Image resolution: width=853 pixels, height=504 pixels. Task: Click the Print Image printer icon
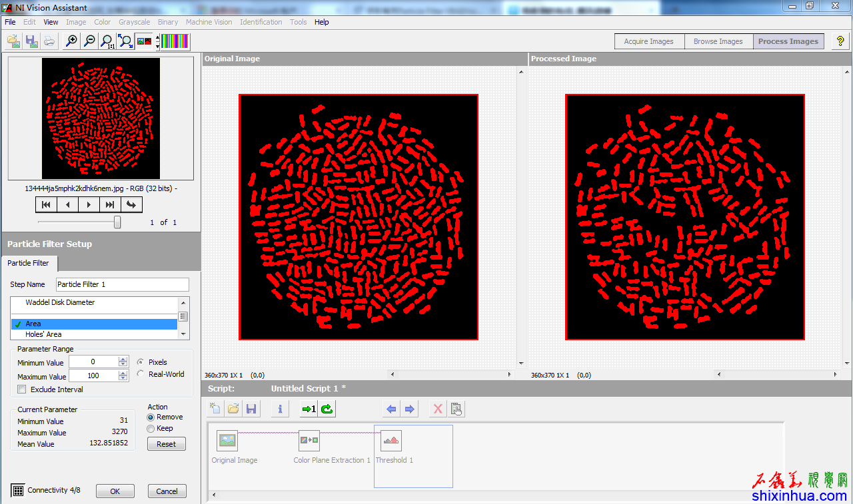point(49,41)
